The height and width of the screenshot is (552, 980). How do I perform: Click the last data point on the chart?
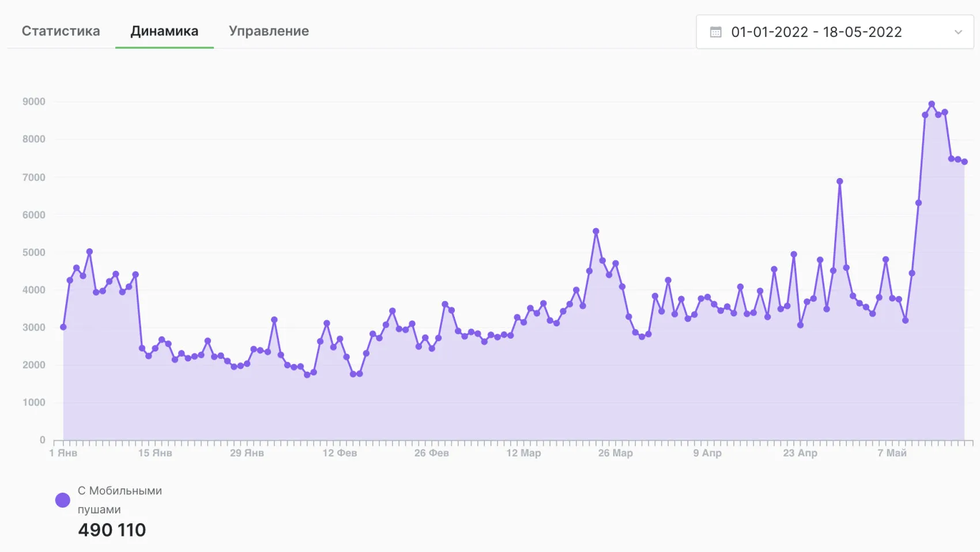(964, 162)
